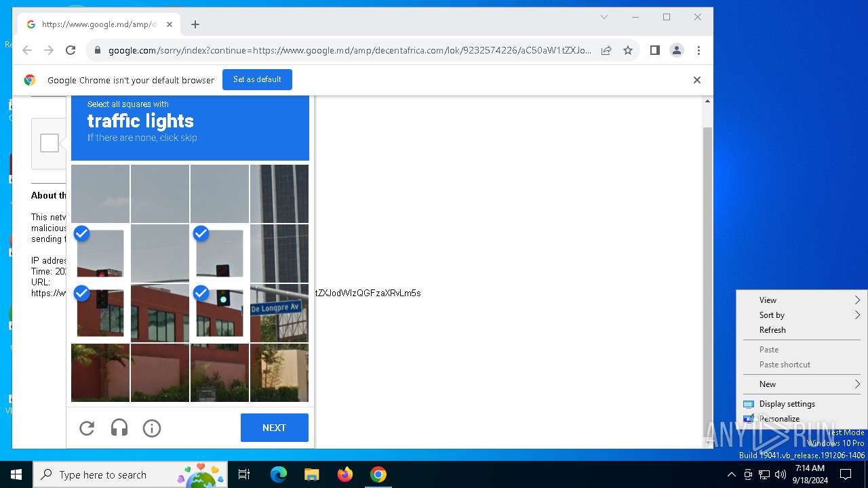Reload the page in Chrome
The image size is (868, 488).
click(x=71, y=50)
